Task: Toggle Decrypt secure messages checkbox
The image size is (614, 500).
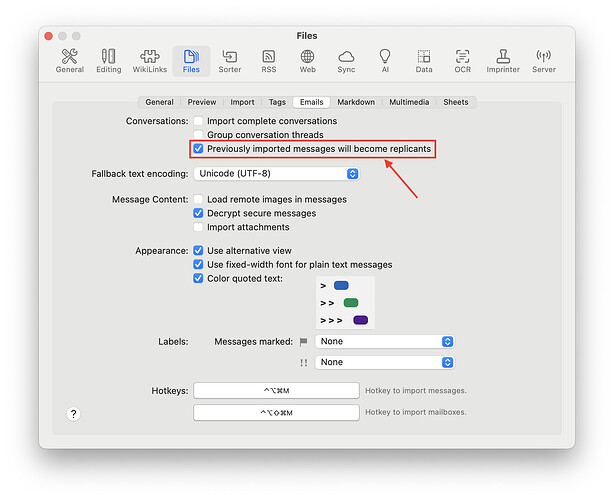Action: point(198,213)
